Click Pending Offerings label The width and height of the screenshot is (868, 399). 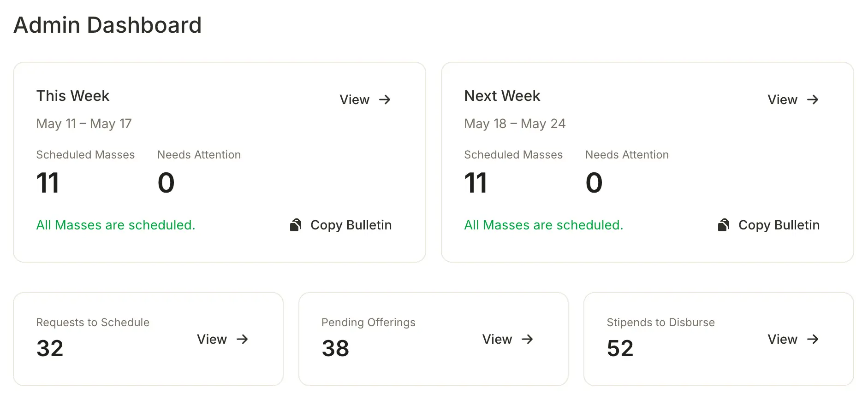tap(369, 323)
